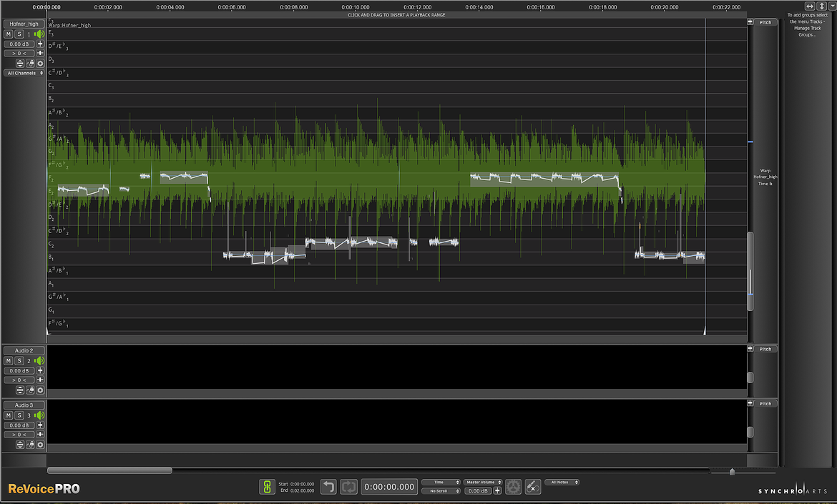Click the plus icon beside master 0.00 dB
The image size is (837, 504).
pos(497,490)
